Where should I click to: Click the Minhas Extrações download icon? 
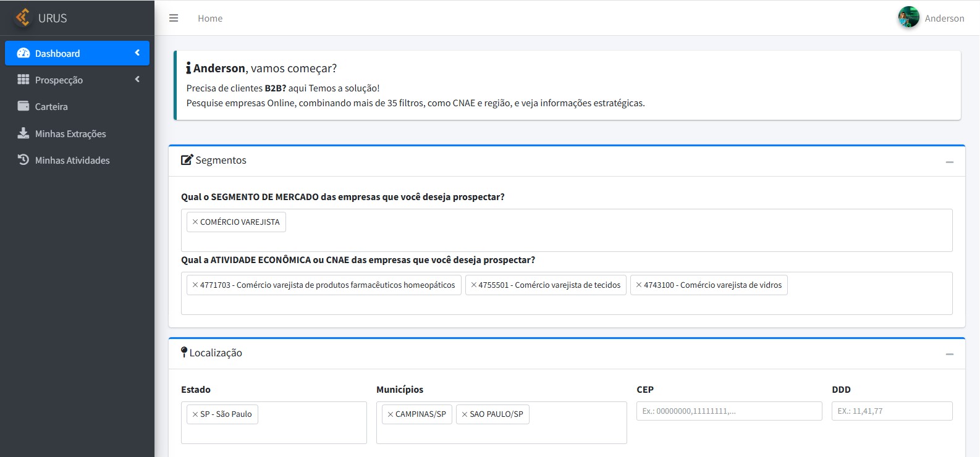[23, 133]
